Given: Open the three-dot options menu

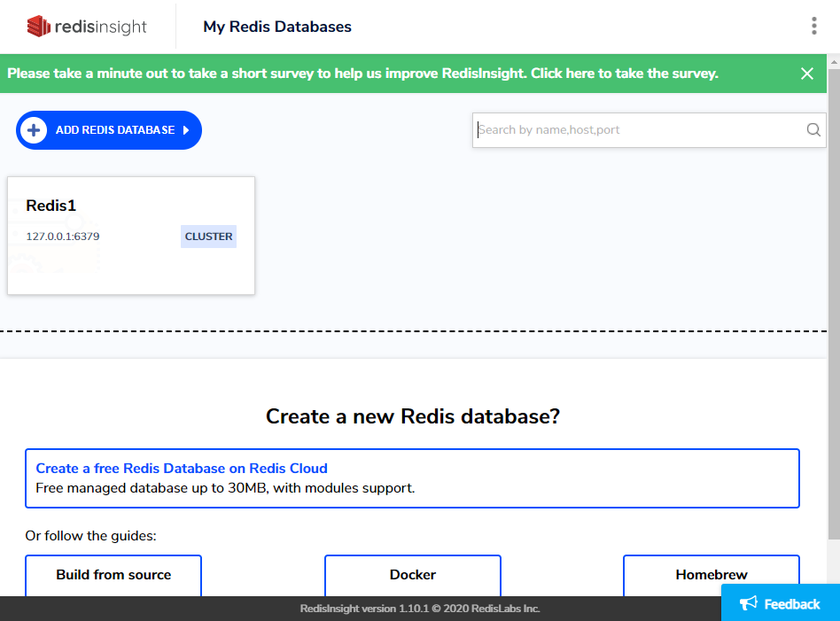Looking at the screenshot, I should tap(813, 26).
